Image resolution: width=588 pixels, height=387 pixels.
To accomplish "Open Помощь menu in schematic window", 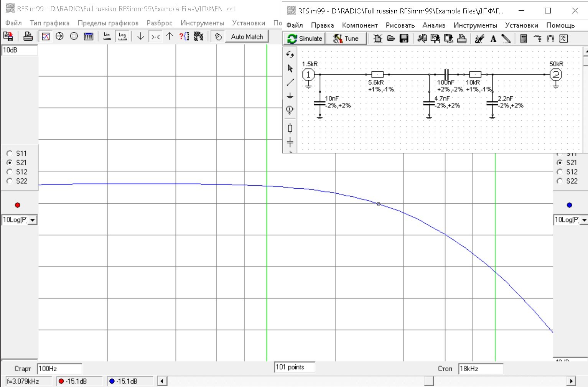I will coord(560,25).
